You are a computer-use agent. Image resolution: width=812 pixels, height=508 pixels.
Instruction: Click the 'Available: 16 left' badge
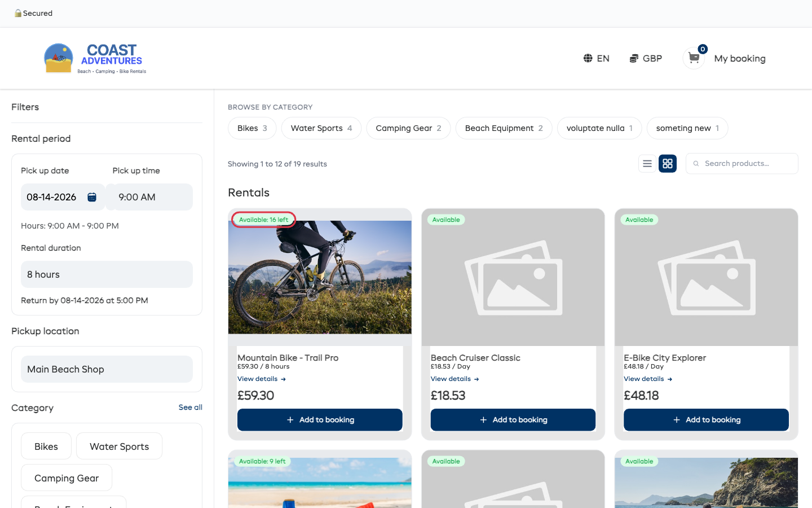263,220
